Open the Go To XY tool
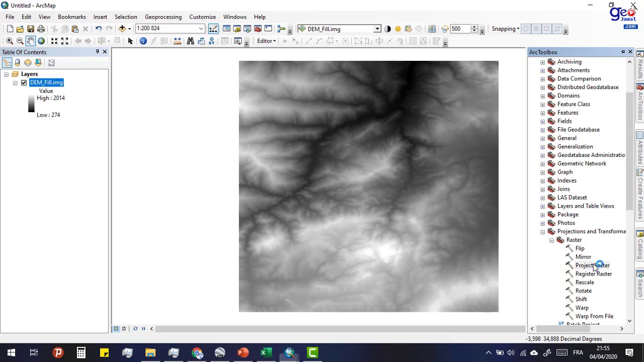644x362 pixels. 212,41
